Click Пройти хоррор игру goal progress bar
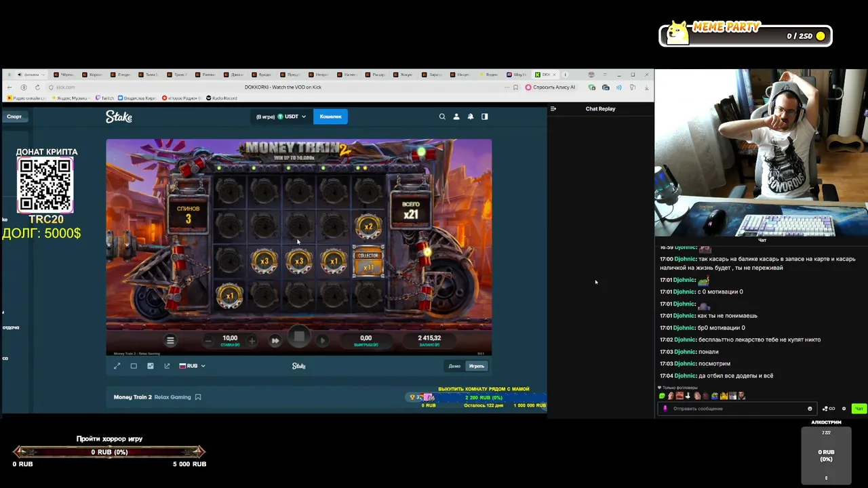The image size is (868, 488). 109,452
